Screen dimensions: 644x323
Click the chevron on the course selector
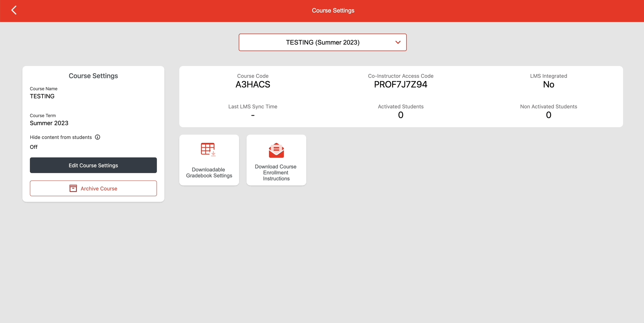[398, 43]
